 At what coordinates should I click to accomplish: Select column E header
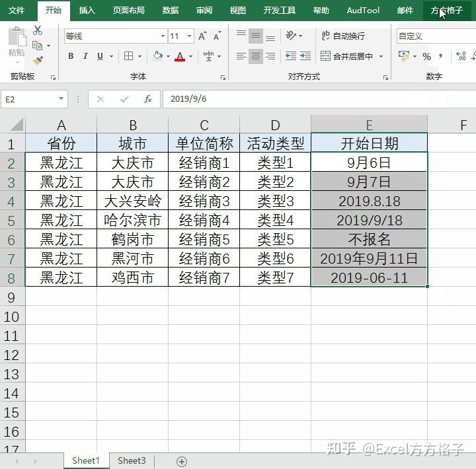click(x=369, y=125)
